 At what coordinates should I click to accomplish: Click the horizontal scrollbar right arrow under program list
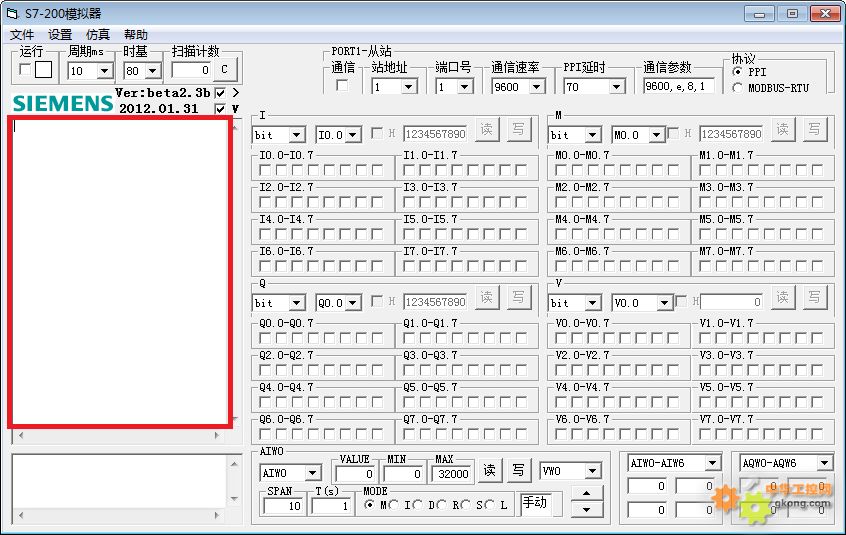coord(217,435)
